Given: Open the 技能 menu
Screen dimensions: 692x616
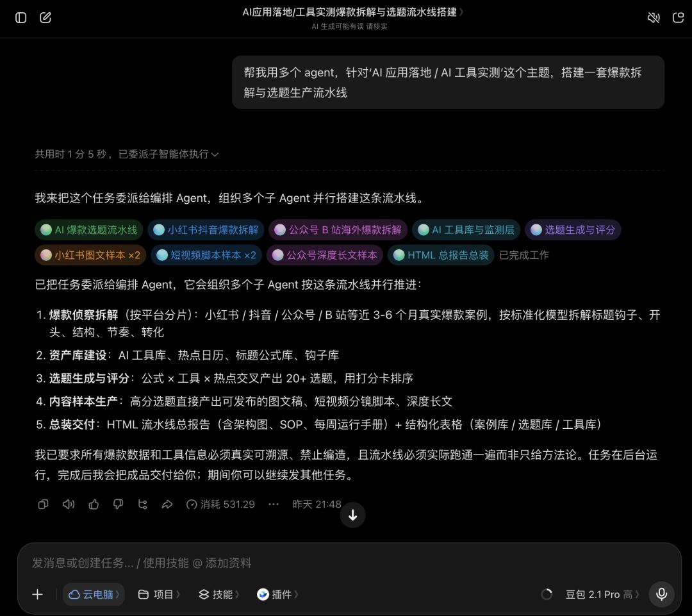Looking at the screenshot, I should pyautogui.click(x=218, y=594).
